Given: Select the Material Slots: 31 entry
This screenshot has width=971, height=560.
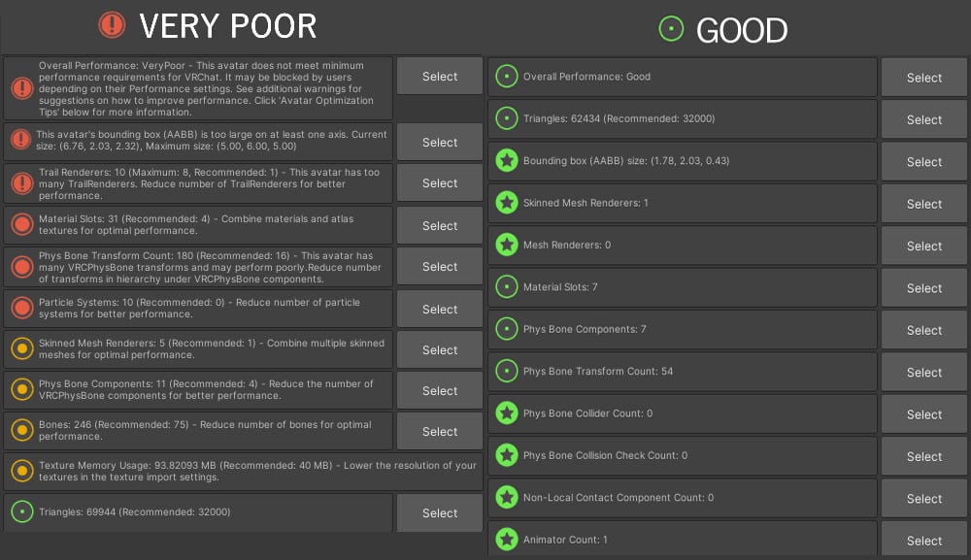Looking at the screenshot, I should 440,225.
